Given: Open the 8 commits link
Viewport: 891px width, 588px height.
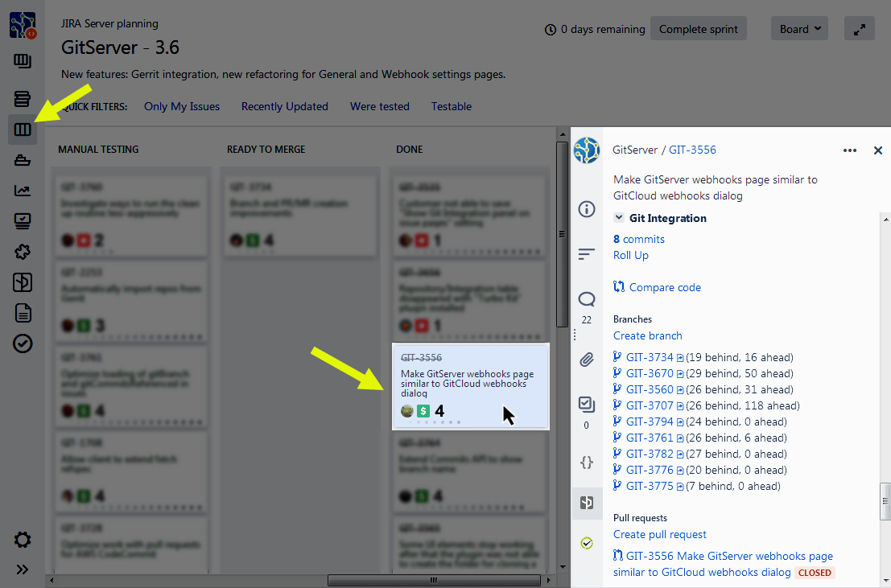Looking at the screenshot, I should 639,239.
